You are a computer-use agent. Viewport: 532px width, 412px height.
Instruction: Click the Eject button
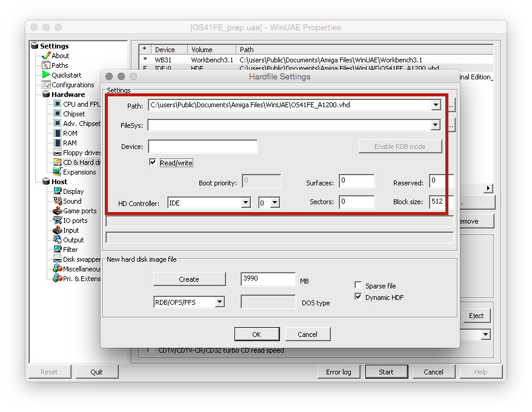click(x=476, y=316)
